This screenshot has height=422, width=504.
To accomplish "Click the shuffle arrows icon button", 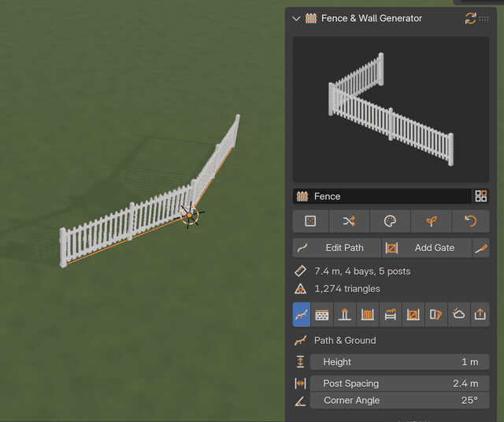I will click(350, 221).
